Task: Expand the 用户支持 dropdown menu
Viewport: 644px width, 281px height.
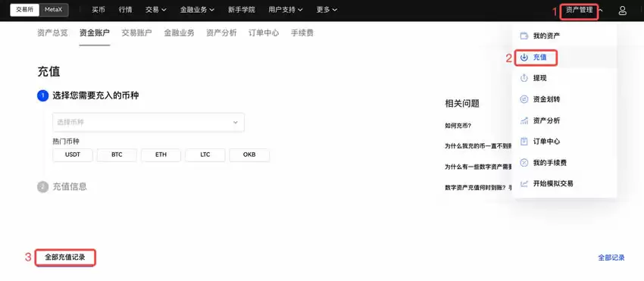Action: pyautogui.click(x=286, y=10)
